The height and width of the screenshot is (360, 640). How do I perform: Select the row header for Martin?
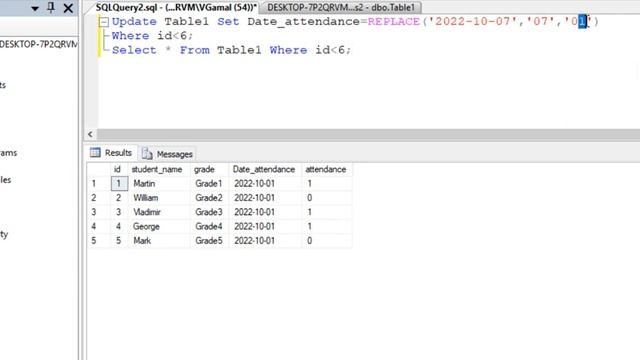98,183
